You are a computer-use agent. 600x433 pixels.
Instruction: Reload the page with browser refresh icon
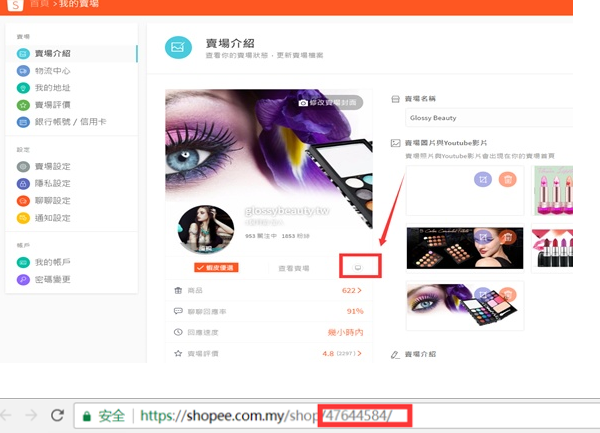point(57,415)
